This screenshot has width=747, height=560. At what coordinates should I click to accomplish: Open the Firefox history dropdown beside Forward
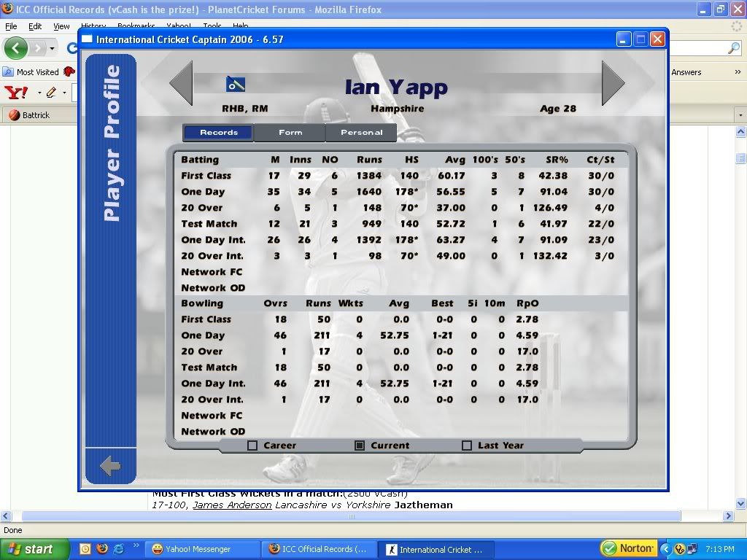(52, 48)
